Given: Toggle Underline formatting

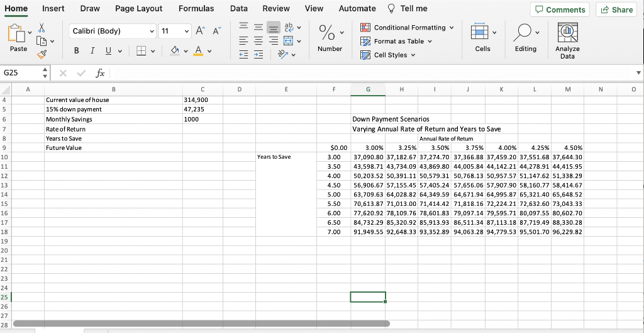Looking at the screenshot, I should [108, 52].
